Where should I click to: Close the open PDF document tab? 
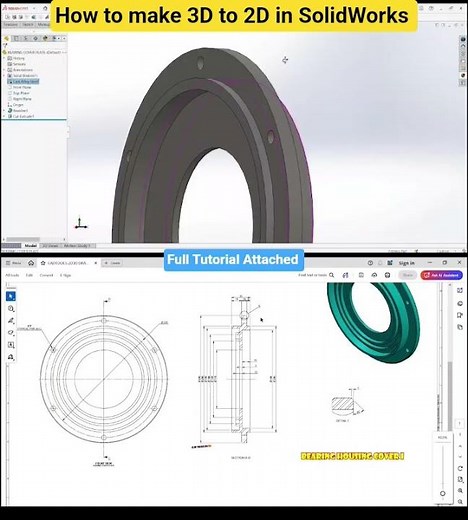95,263
